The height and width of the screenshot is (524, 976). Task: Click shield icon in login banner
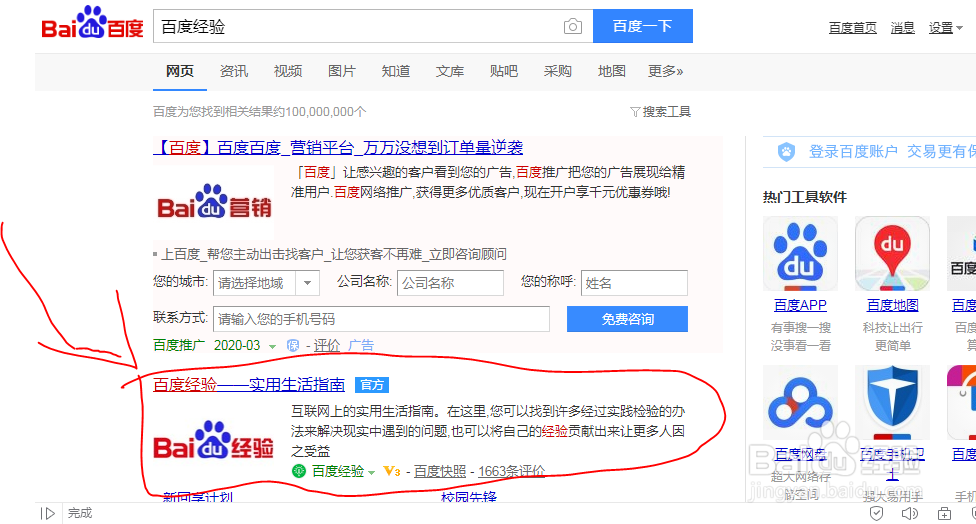click(x=787, y=151)
